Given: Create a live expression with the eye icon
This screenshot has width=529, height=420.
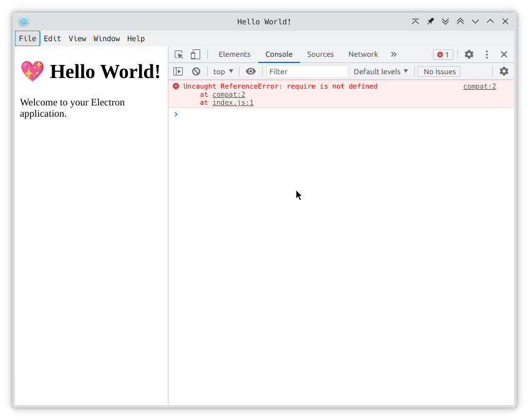Looking at the screenshot, I should pos(250,71).
